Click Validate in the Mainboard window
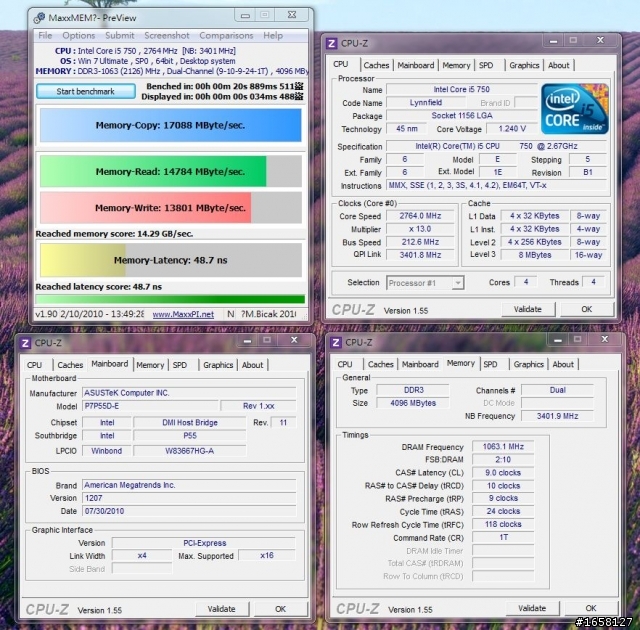The image size is (640, 630). [x=222, y=609]
